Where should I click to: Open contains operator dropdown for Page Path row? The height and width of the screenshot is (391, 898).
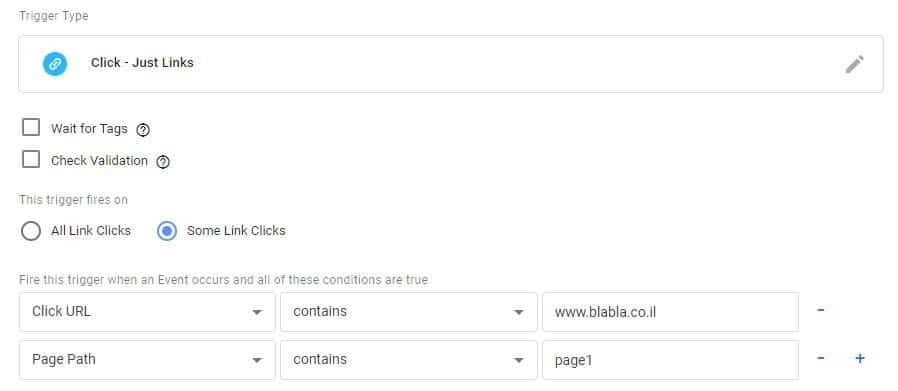click(409, 360)
